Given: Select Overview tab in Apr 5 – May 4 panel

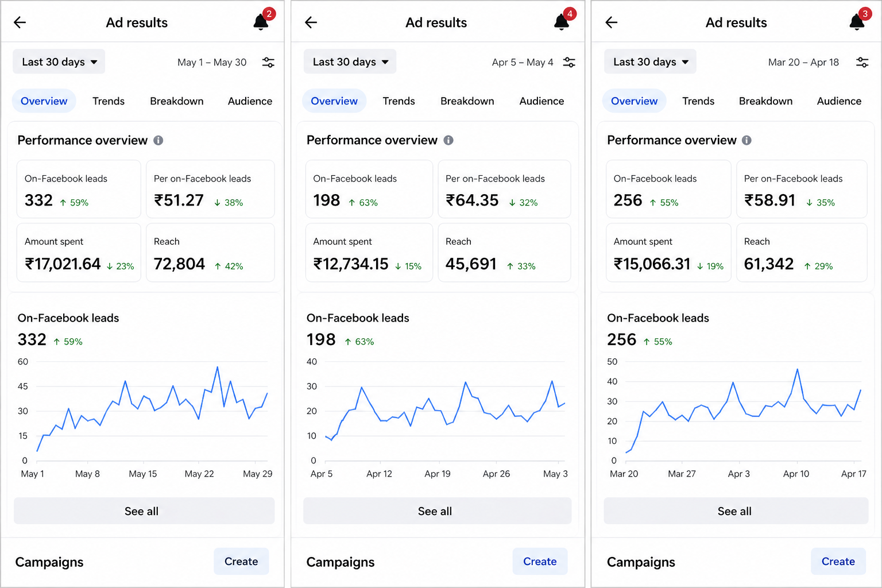Looking at the screenshot, I should tap(334, 101).
